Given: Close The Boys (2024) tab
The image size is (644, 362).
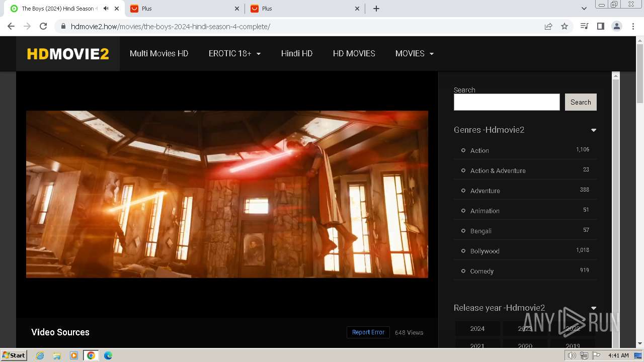Looking at the screenshot, I should coord(117,9).
